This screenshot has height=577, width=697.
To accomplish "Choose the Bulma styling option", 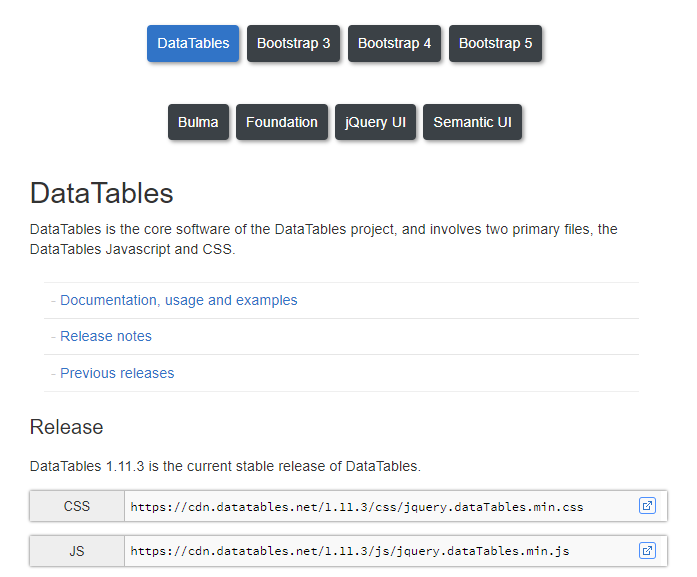I will click(198, 122).
